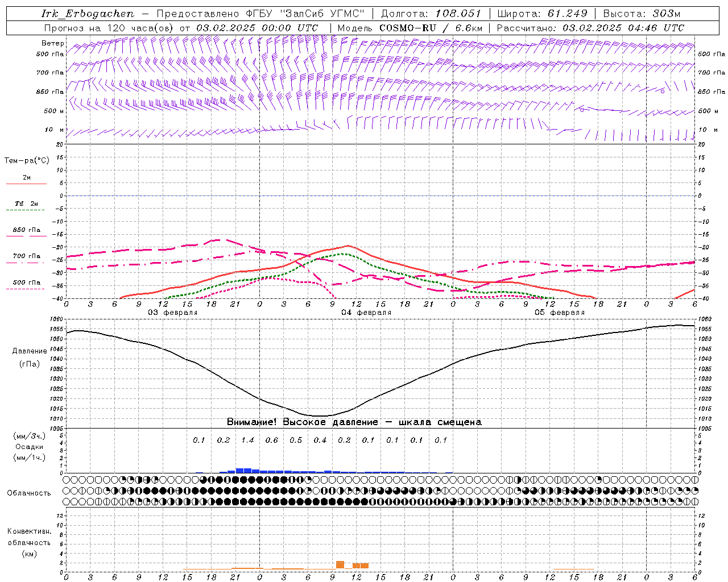Click the Долгота: 108.051 value
This screenshot has height=582, width=728.
point(431,14)
